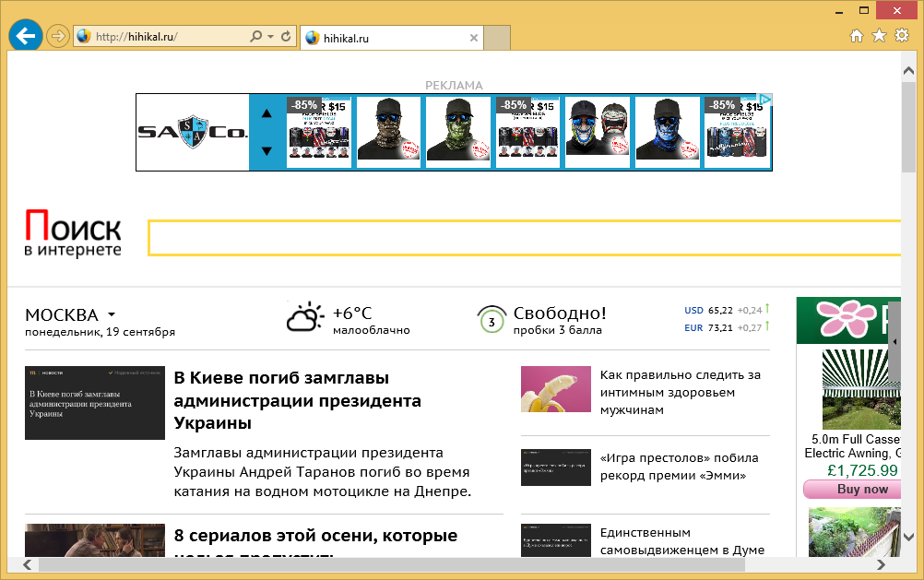Viewport: 924px width, 580px height.
Task: Click the search magnifier in address bar
Action: [256, 37]
